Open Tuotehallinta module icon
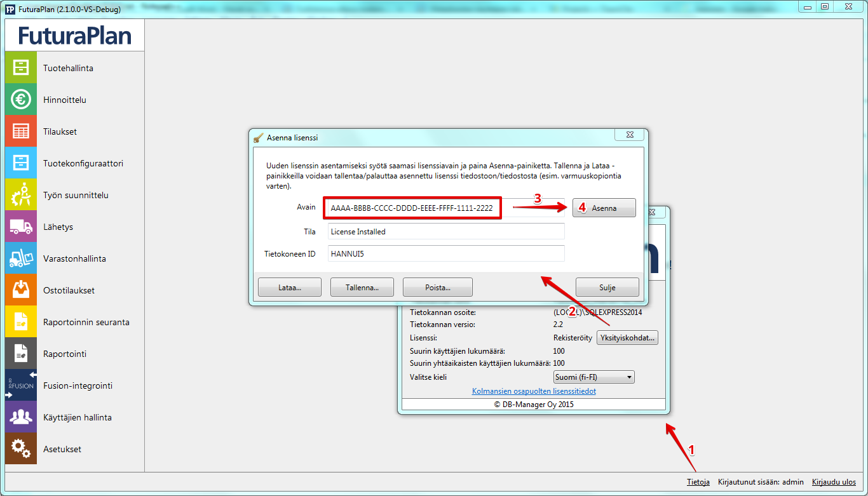The image size is (868, 496). (x=21, y=68)
